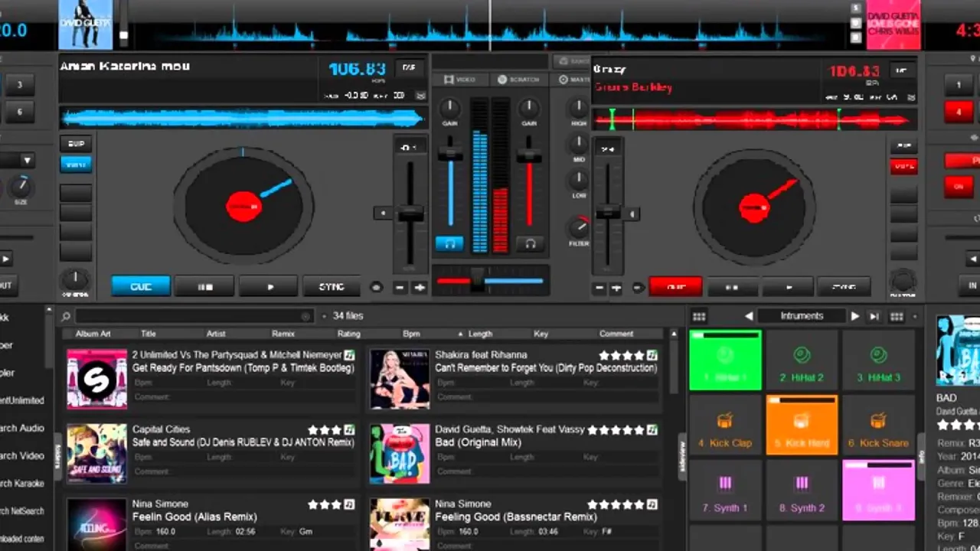Toggle blue Vinyl mode on left deck
980x551 pixels.
76,164
